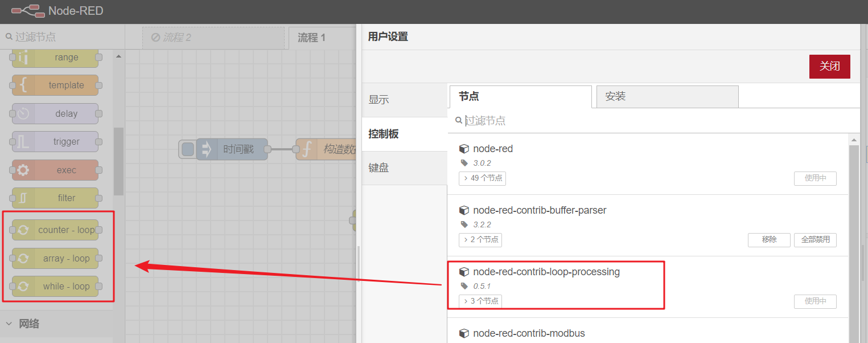868x343 pixels.
Task: Switch to the 节点 tab
Action: (x=520, y=97)
